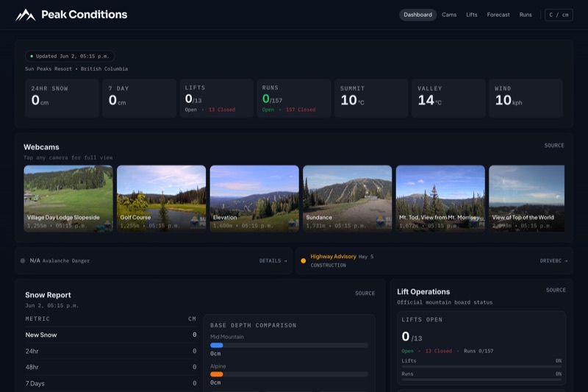Open the Snow Report SOURCE link

pos(365,293)
